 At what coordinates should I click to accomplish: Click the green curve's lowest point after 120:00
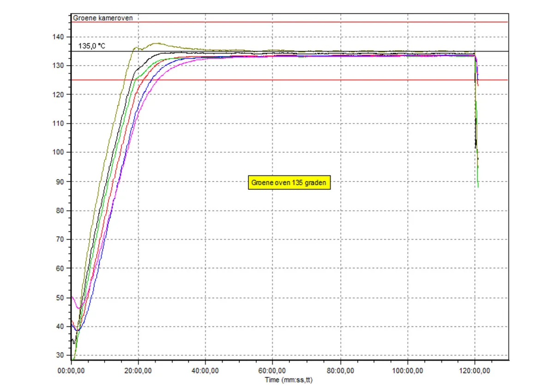click(x=478, y=186)
